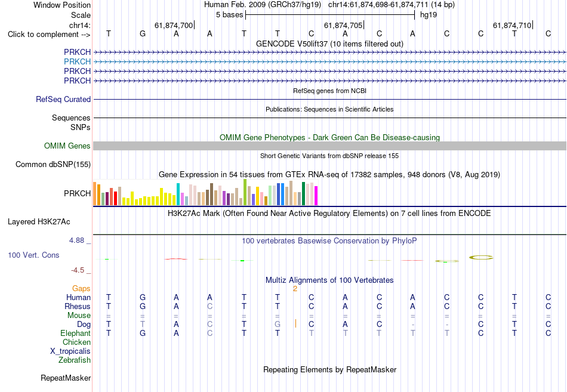Click the SNPs track label

[81, 127]
